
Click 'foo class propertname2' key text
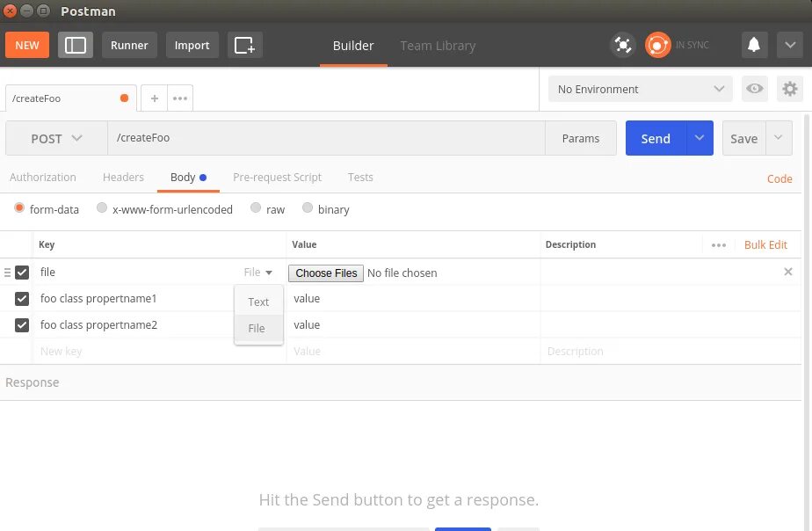click(98, 324)
